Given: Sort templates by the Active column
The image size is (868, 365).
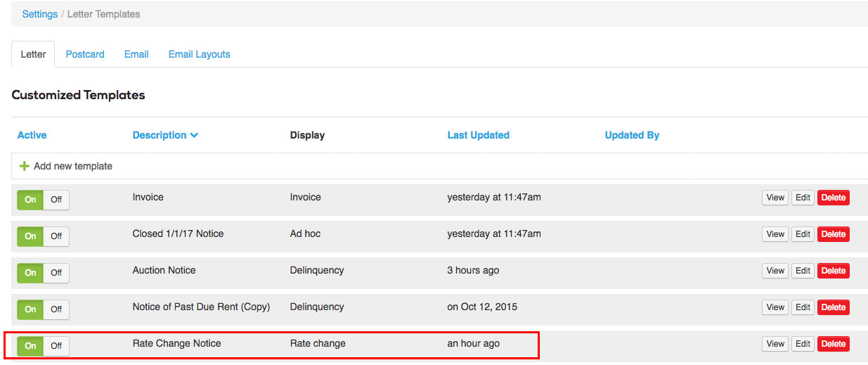Looking at the screenshot, I should coord(32,135).
